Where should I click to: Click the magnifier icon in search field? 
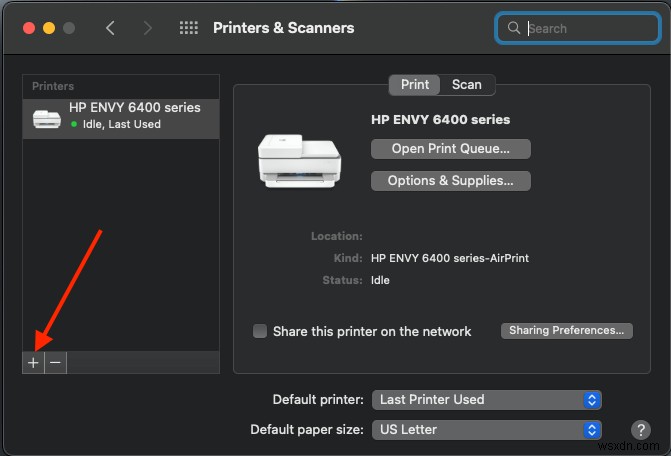[x=514, y=29]
